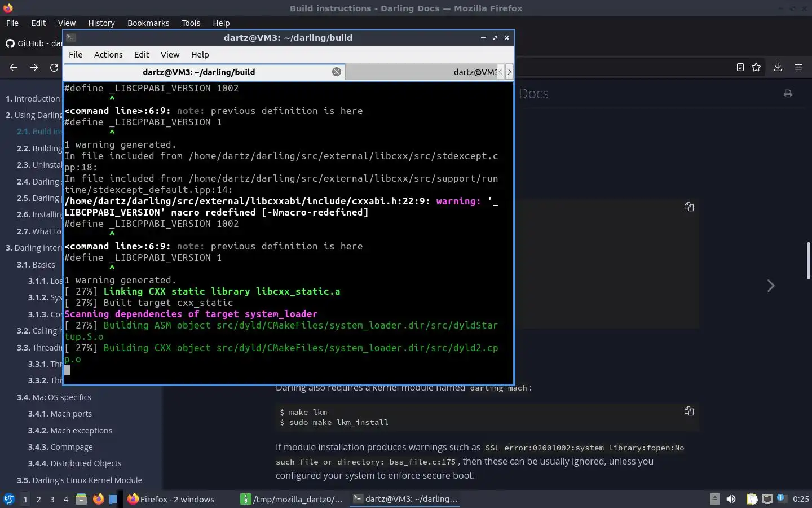Print the Darling Docs book

tap(788, 94)
